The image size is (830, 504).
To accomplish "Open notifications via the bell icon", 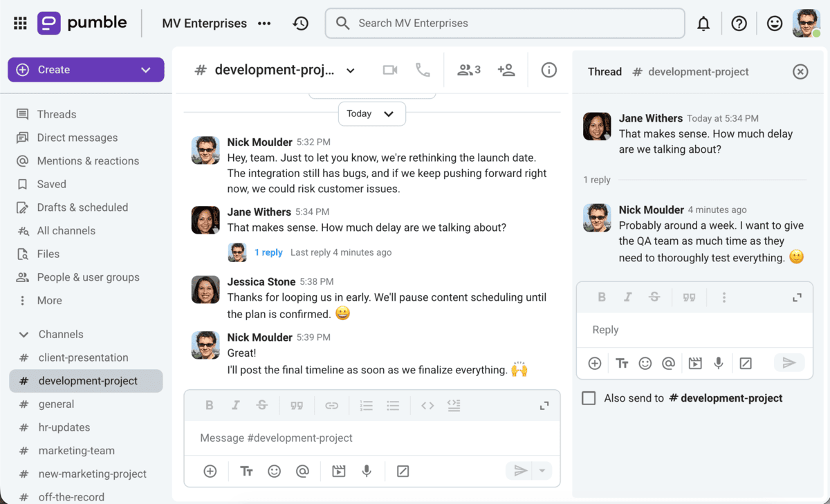I will click(703, 23).
